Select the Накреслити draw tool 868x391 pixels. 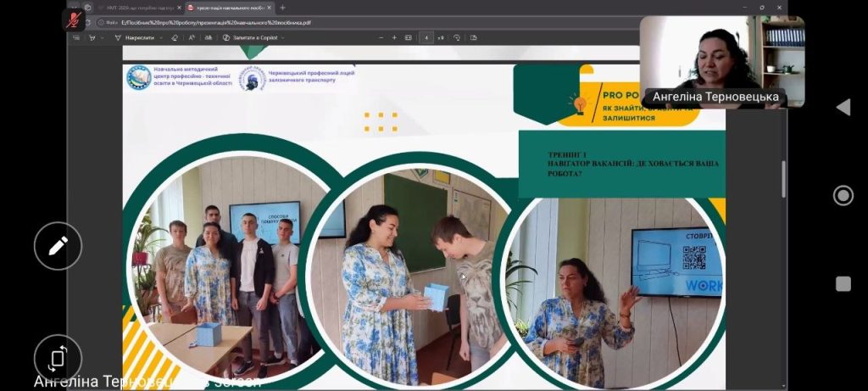tap(136, 37)
